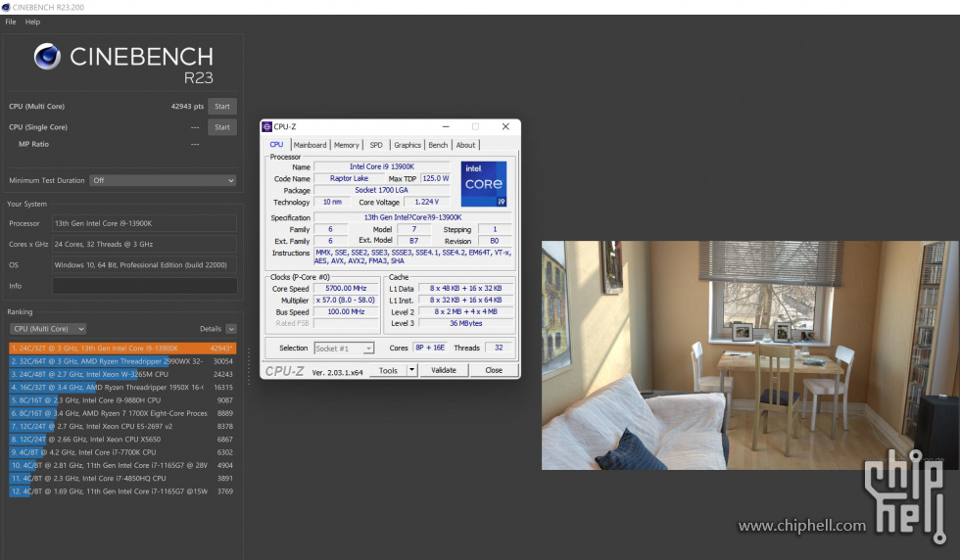Screen dimensions: 960x560
Task: Select ranking row 4 Threadripper 1950X
Action: 122,388
